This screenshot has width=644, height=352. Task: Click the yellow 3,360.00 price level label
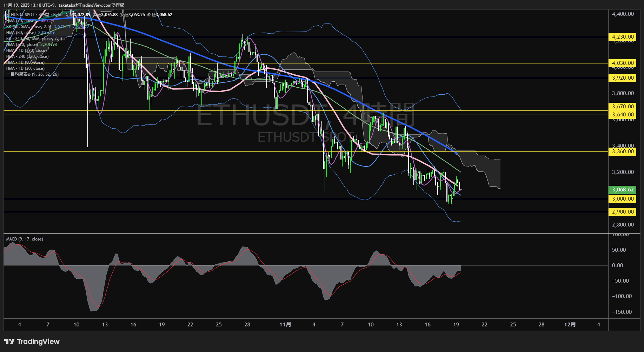coord(622,151)
